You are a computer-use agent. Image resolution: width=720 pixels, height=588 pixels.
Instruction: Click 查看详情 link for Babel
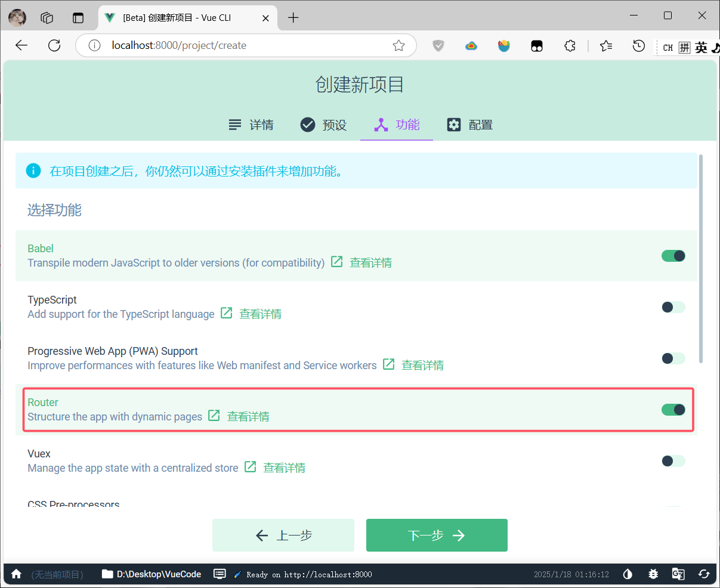tap(371, 262)
